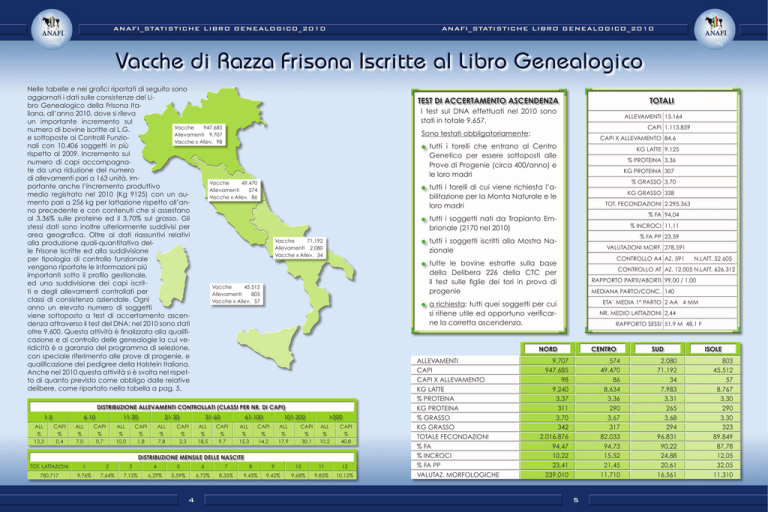The image size is (768, 512).
Task: Click the 'NORD' column header
Action: [x=548, y=349]
